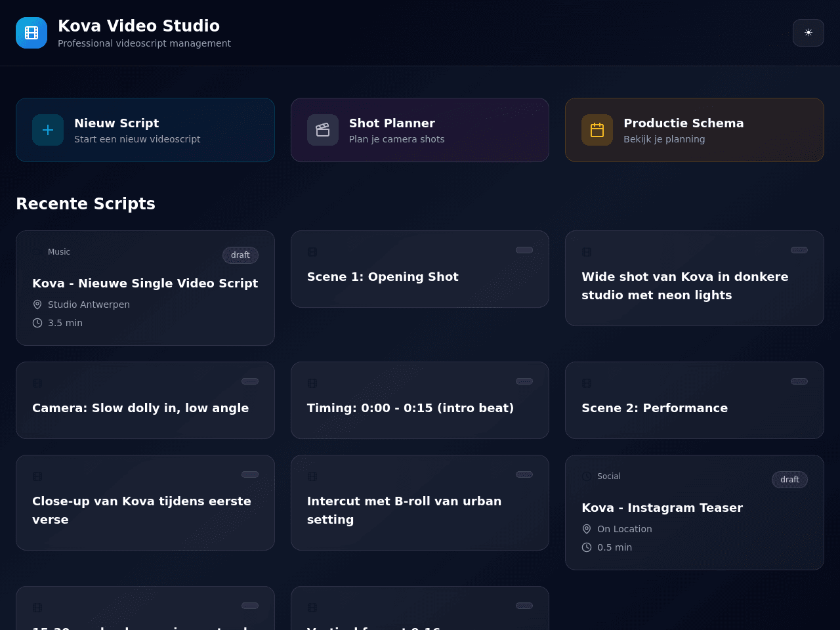Click the 3.5 min duration text
This screenshot has width=840, height=630.
[x=65, y=323]
